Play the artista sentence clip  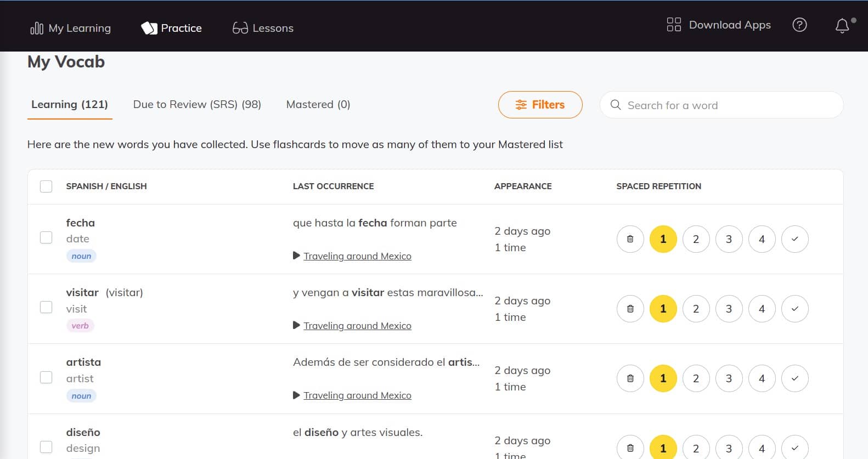pyautogui.click(x=296, y=395)
